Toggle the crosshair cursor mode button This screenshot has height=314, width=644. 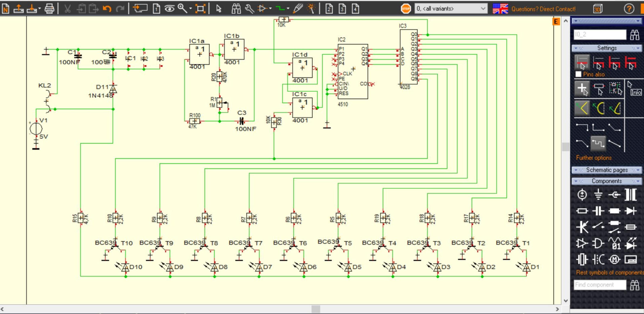tap(582, 89)
